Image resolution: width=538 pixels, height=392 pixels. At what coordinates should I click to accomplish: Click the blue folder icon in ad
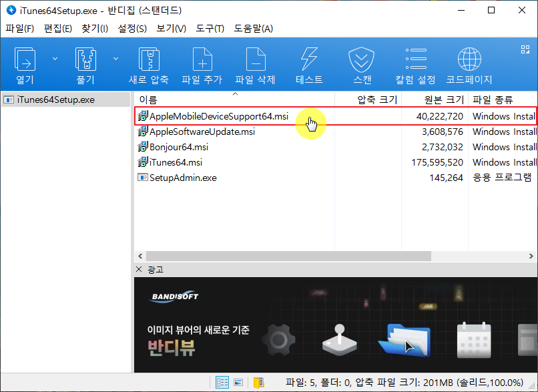405,339
